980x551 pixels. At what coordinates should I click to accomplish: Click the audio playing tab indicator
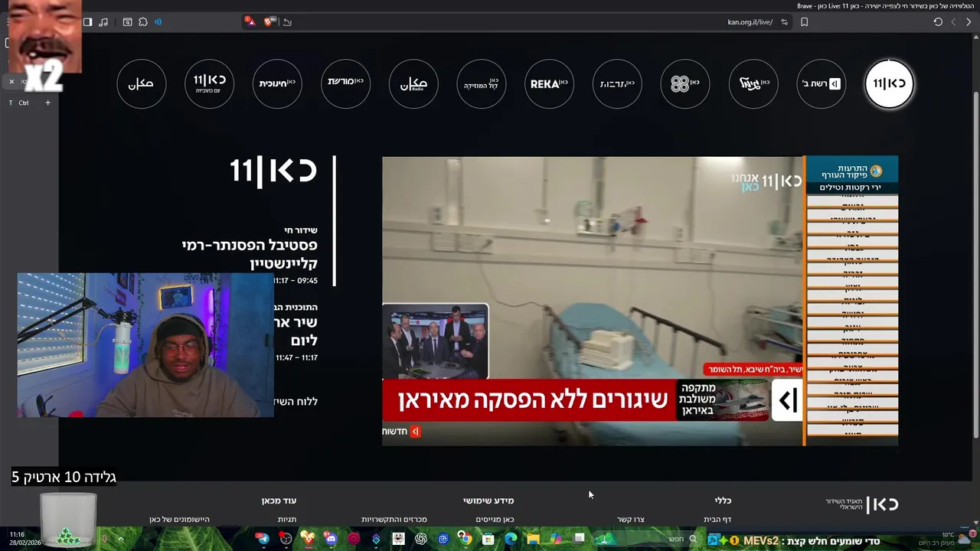point(158,22)
